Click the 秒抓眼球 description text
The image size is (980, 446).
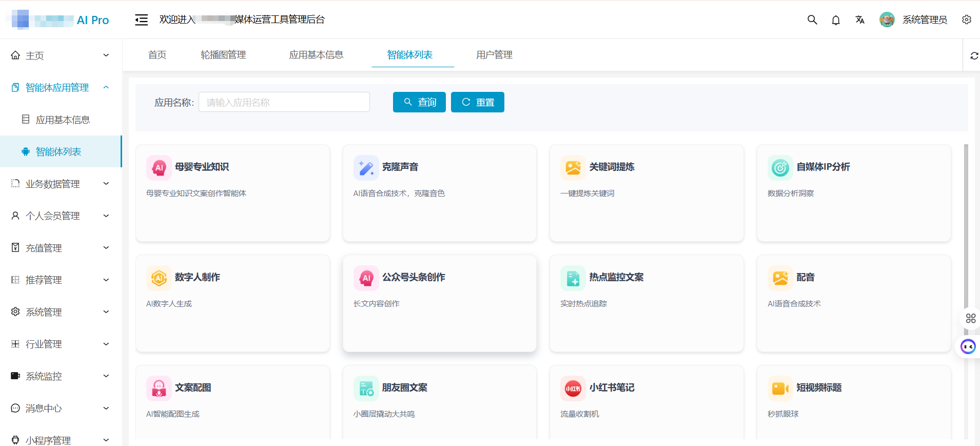[783, 414]
